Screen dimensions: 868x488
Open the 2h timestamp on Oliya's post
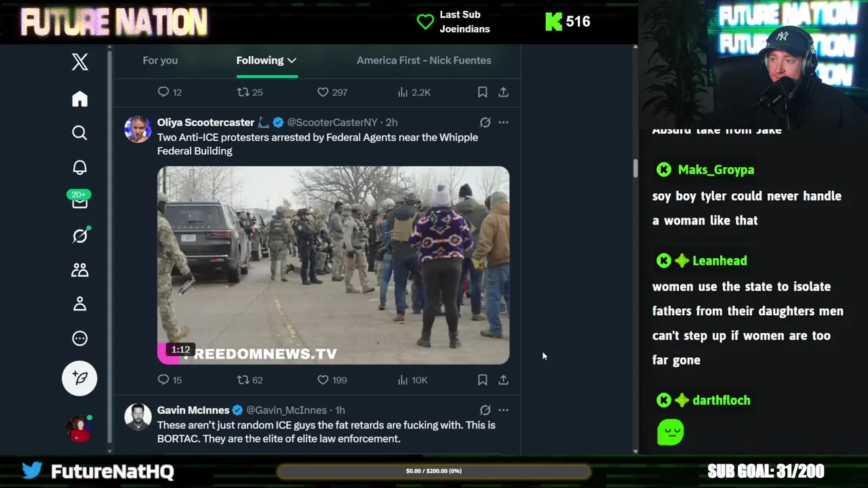392,123
